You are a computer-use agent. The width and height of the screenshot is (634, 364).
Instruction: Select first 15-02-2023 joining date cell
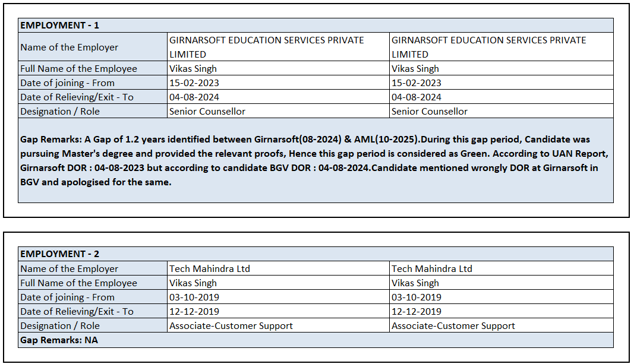pos(278,83)
